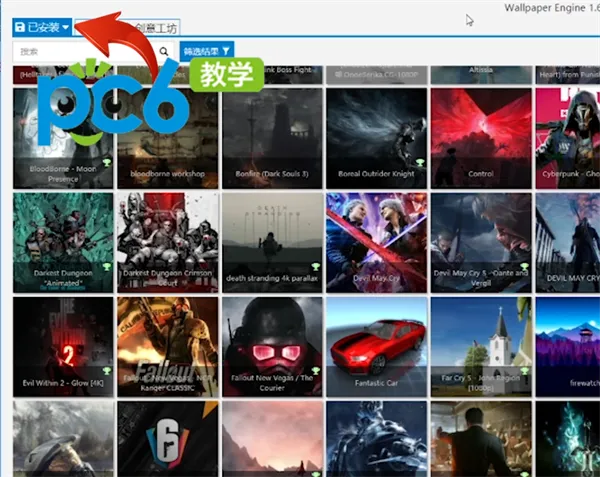Click the floppy disk icon on Installed tab

pos(20,27)
